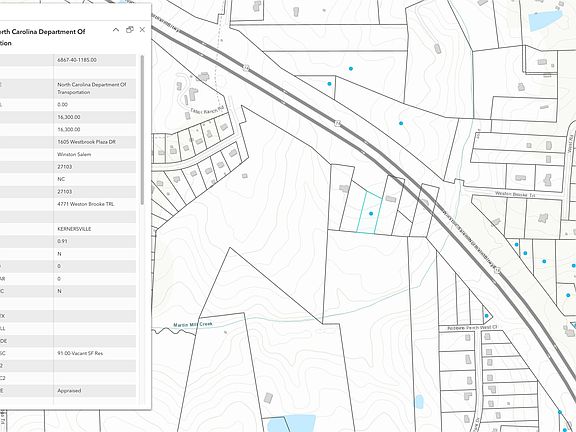
Task: Collapse the parcel popup with chevron arrow
Action: (x=116, y=30)
